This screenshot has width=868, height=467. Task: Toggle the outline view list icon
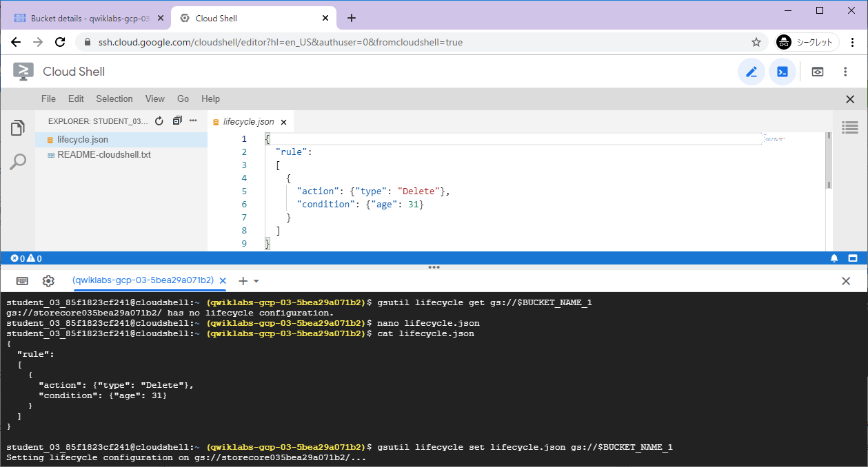[x=849, y=127]
